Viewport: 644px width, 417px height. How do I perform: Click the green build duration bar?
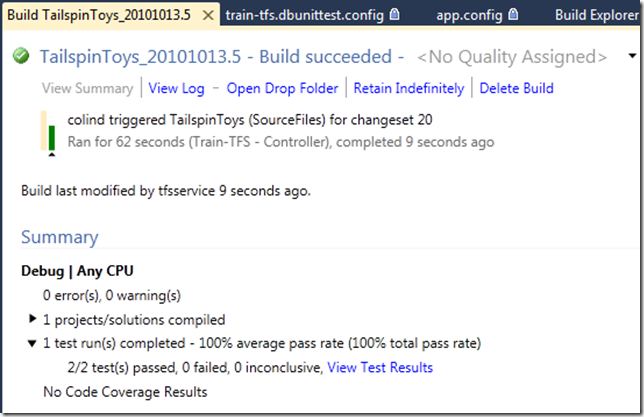[x=52, y=138]
